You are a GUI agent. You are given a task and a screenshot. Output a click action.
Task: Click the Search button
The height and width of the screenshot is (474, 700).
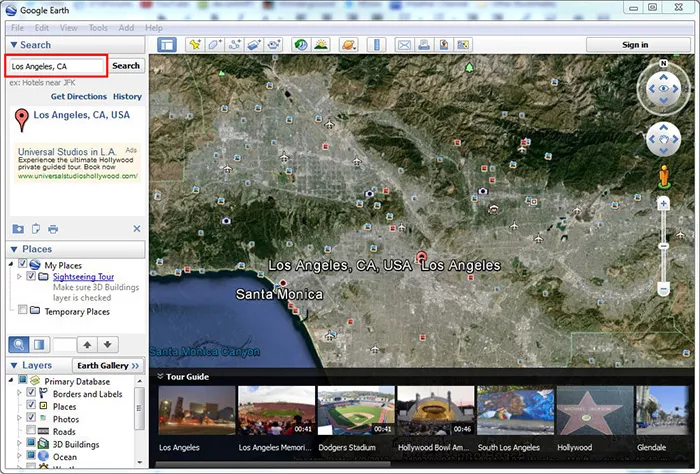126,66
